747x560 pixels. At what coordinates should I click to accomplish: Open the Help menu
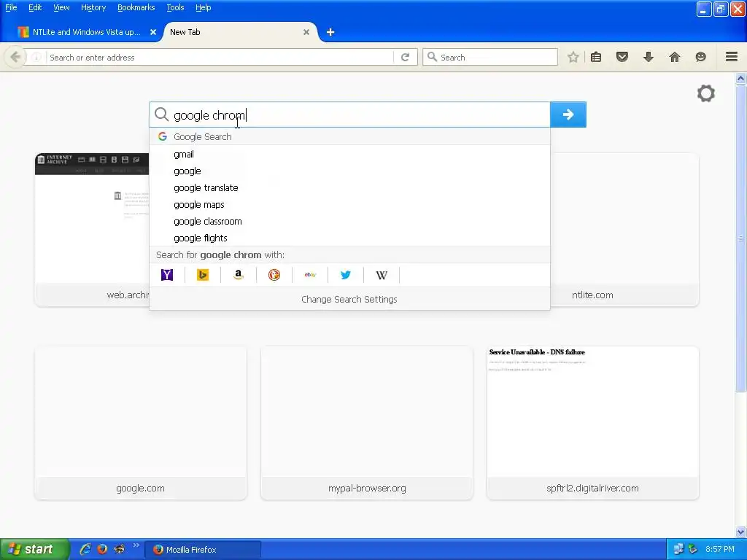pyautogui.click(x=204, y=7)
